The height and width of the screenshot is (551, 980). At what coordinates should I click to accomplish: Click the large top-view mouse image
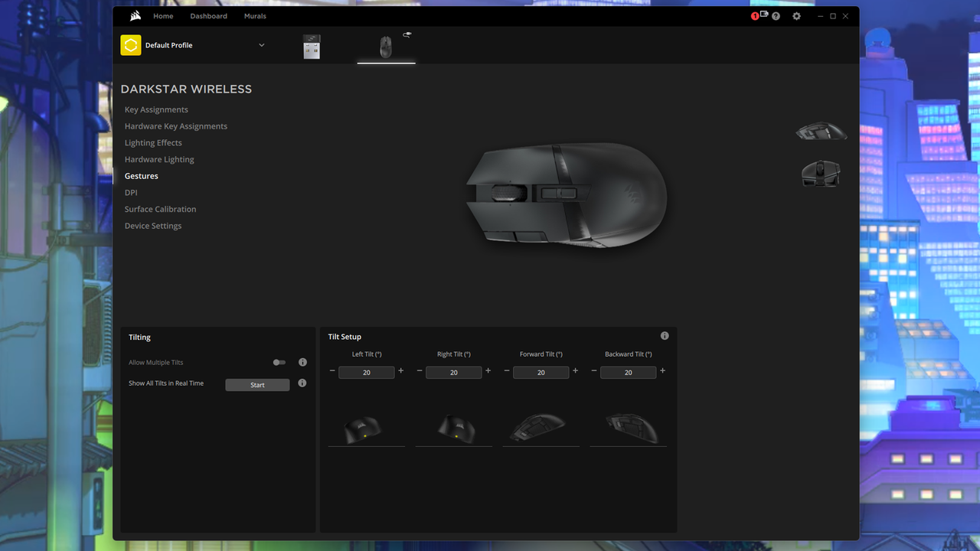[x=567, y=195]
